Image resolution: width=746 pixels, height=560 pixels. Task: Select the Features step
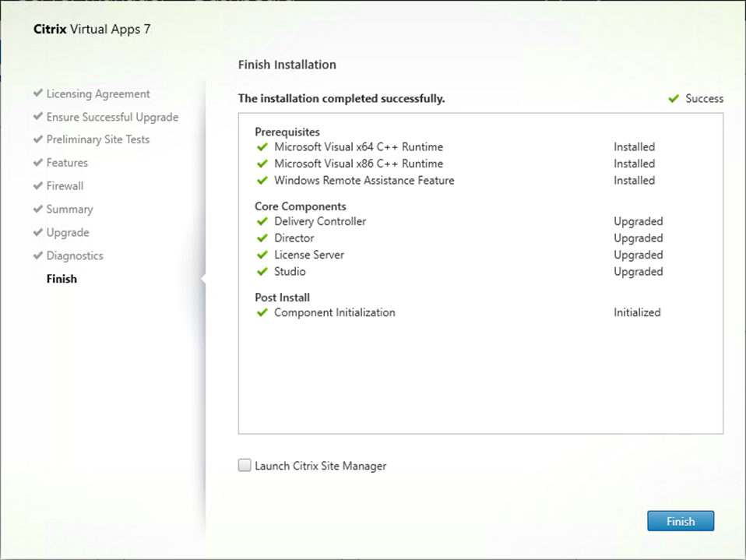coord(67,163)
